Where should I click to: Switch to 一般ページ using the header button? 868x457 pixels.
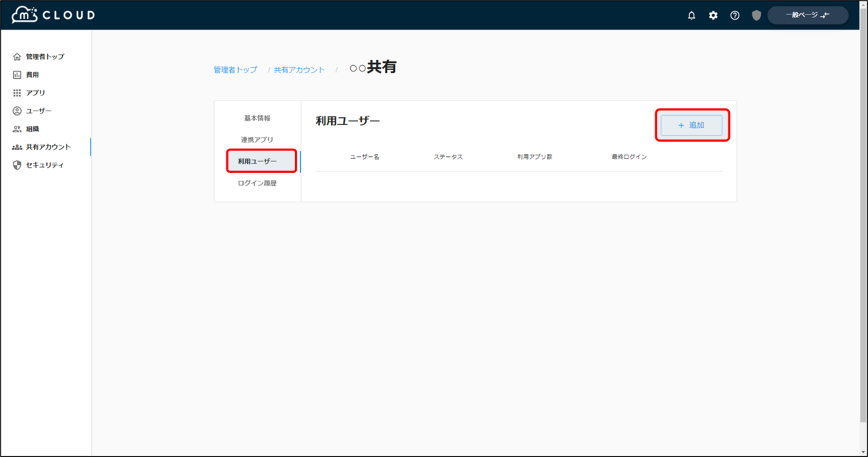(x=808, y=15)
